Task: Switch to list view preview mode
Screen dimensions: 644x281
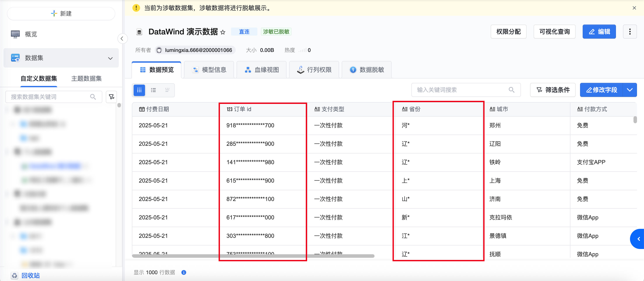Action: [153, 90]
